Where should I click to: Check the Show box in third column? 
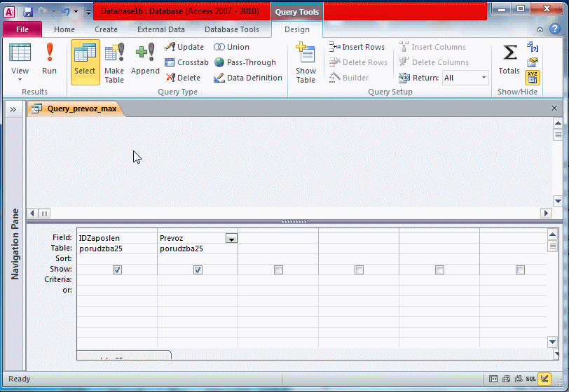coord(278,269)
